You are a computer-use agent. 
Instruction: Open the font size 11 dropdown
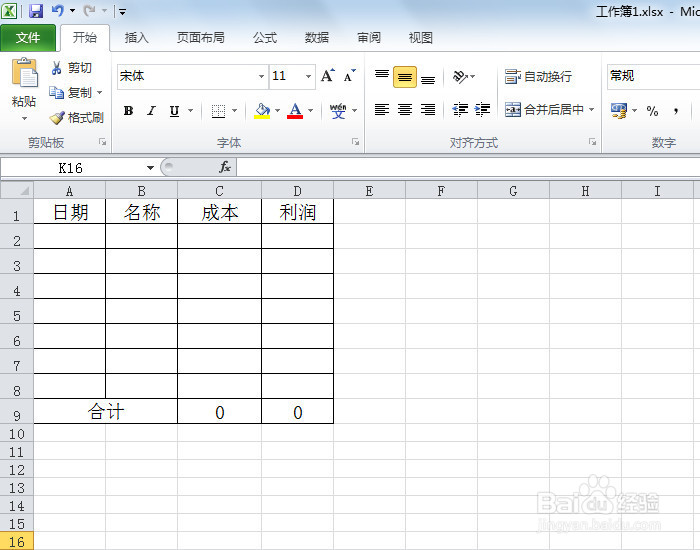click(308, 76)
